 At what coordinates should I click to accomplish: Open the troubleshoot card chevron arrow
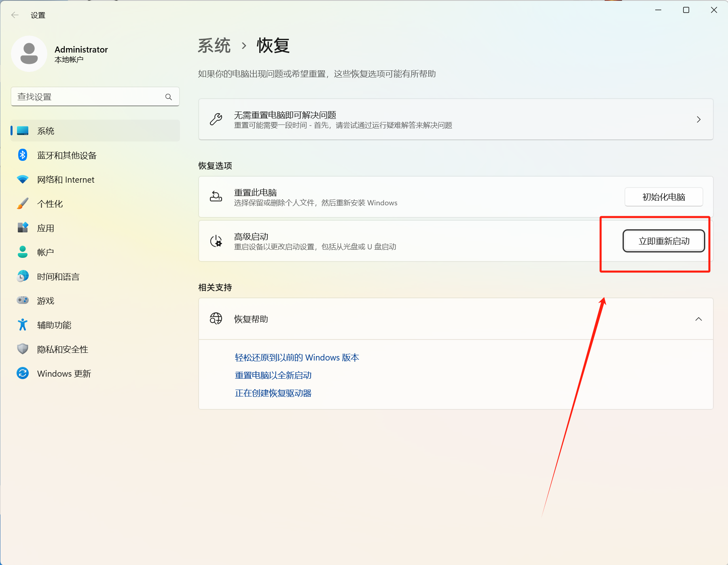[698, 119]
